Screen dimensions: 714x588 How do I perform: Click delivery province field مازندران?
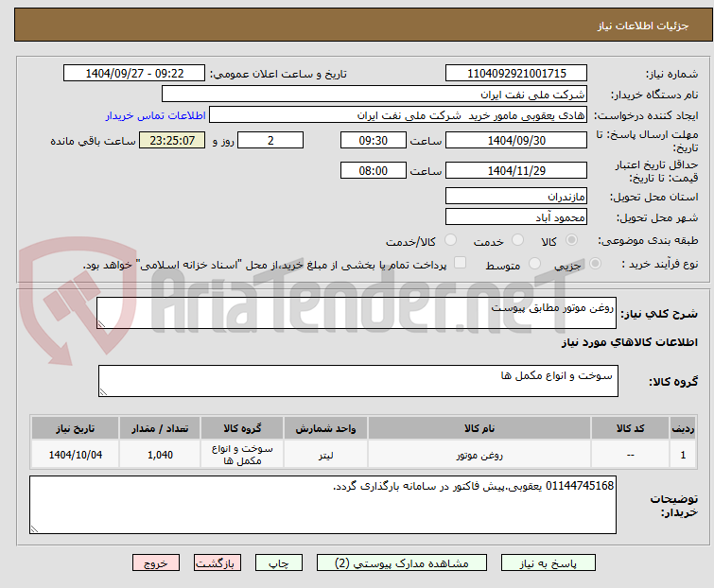point(516,196)
